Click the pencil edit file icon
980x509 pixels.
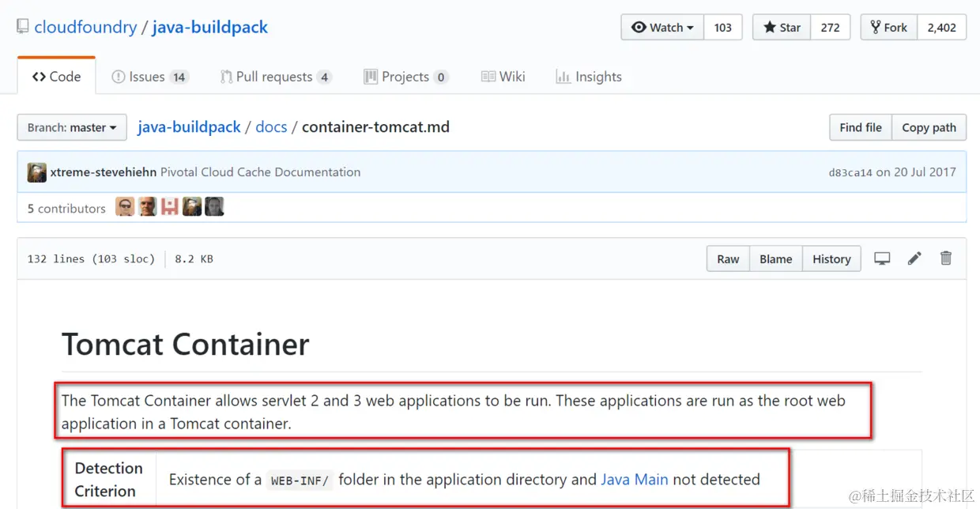(x=914, y=258)
